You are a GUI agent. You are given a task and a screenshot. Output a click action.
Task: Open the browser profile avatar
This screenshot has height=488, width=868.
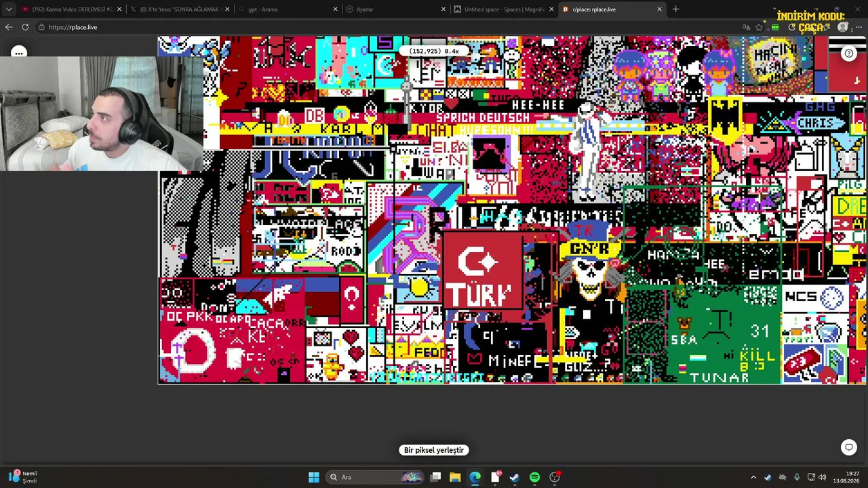(x=843, y=27)
